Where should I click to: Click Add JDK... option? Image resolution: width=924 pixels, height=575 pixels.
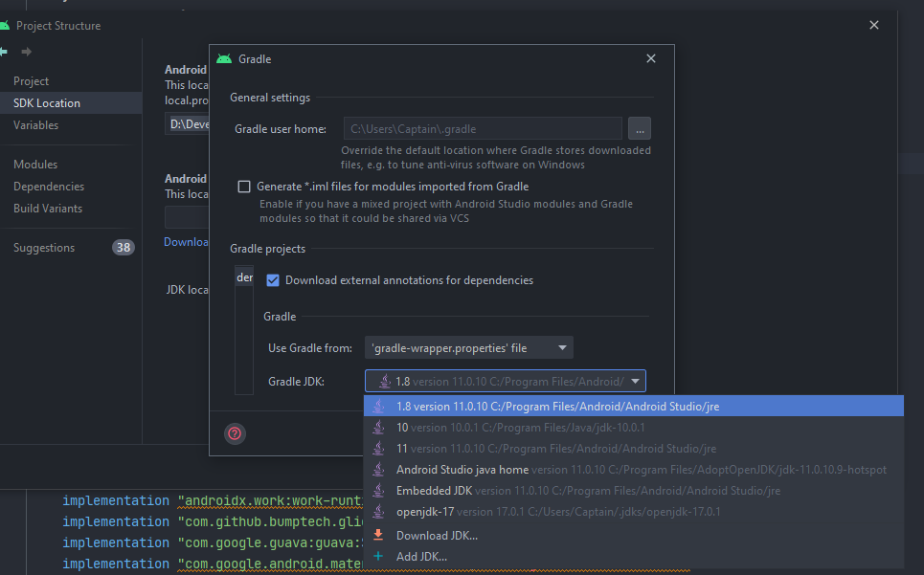(x=634, y=556)
